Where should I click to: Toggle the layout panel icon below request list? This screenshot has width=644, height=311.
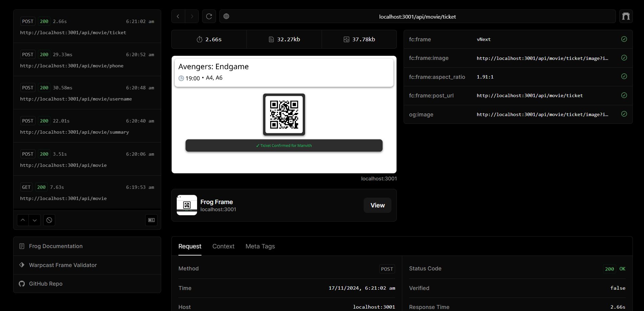151,220
